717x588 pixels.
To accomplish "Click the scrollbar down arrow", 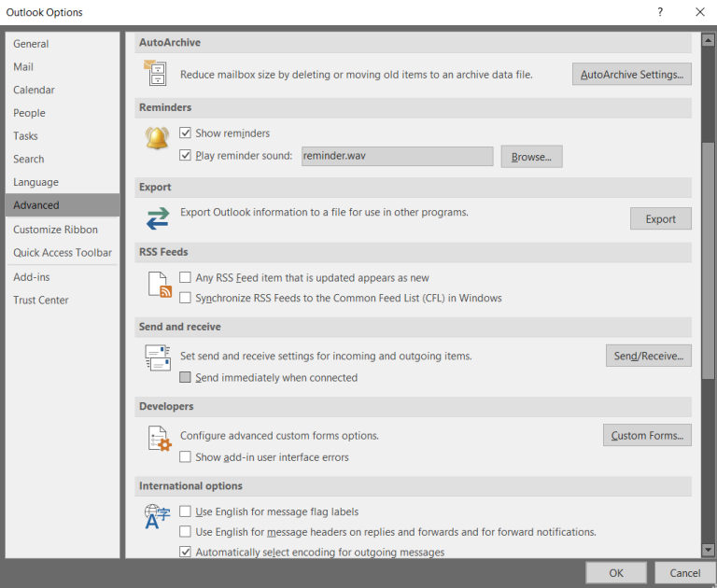I will (x=708, y=550).
